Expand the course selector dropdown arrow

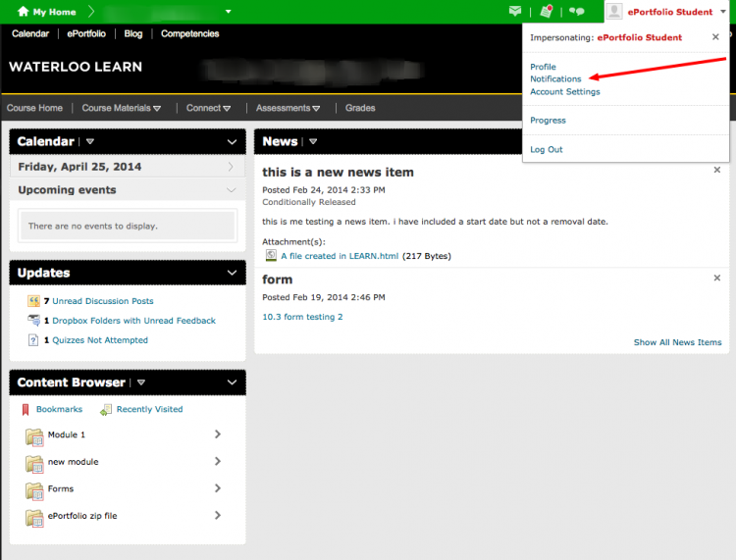(x=228, y=11)
